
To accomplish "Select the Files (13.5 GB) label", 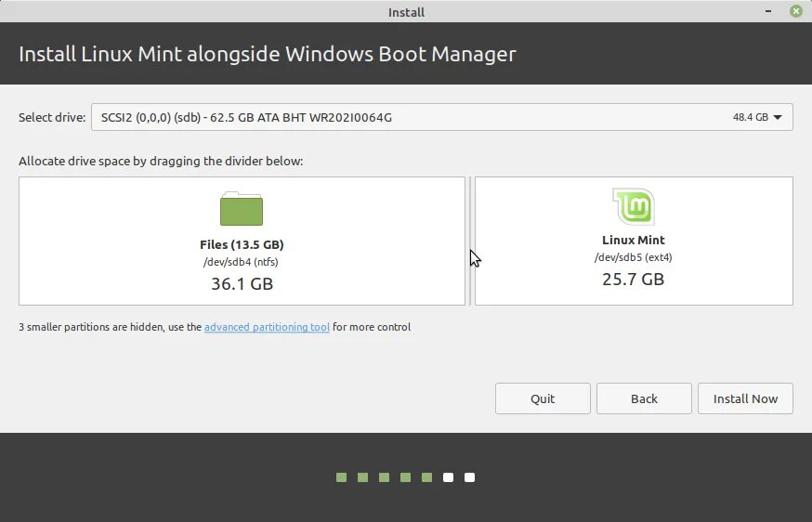I will [242, 244].
